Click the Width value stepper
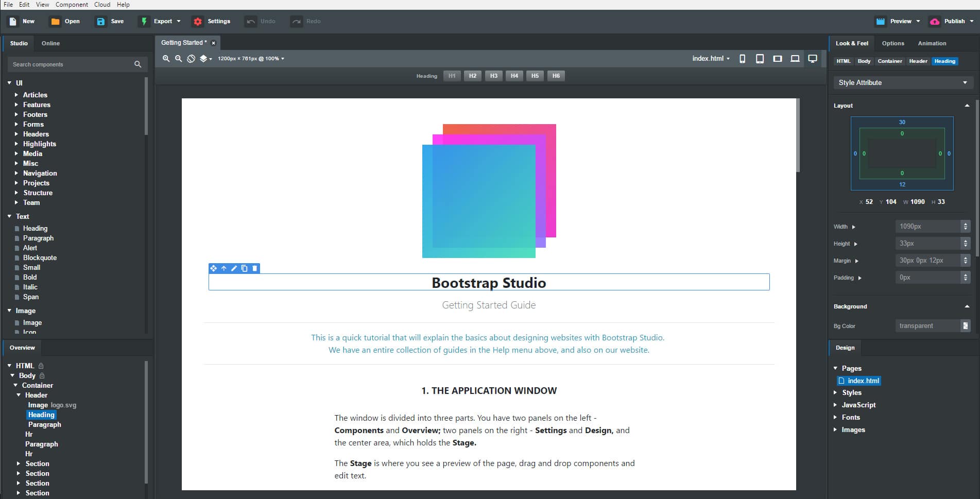This screenshot has width=980, height=499. click(x=966, y=227)
